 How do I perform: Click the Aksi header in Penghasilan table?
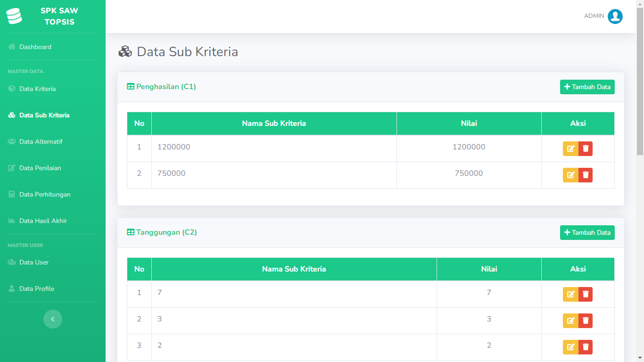click(x=578, y=123)
